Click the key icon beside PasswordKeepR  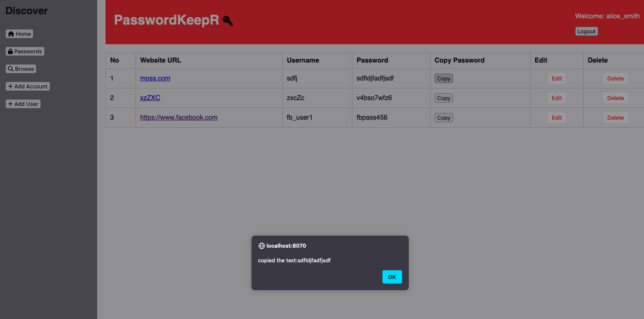coord(228,20)
